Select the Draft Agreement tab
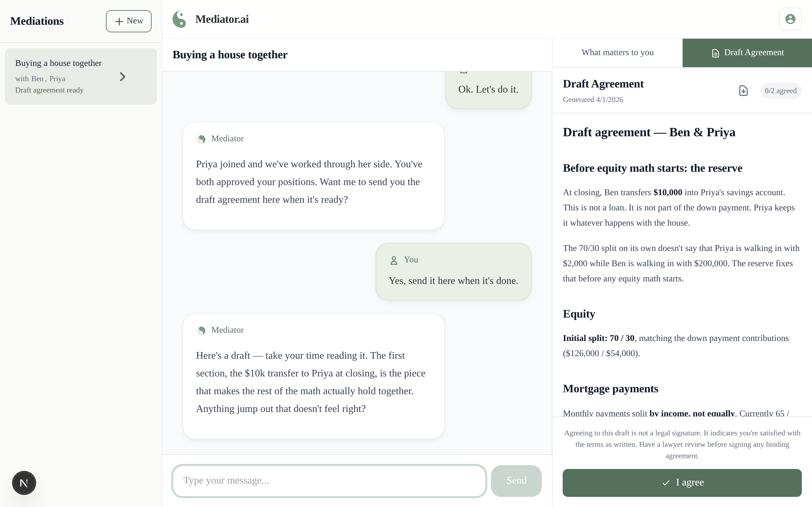Viewport: 812px width, 507px height. 747,53
